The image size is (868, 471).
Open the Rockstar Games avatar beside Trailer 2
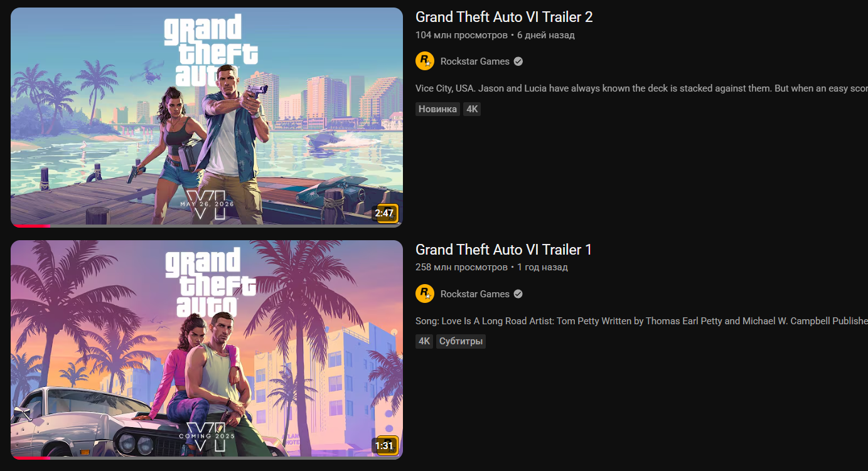[x=425, y=61]
